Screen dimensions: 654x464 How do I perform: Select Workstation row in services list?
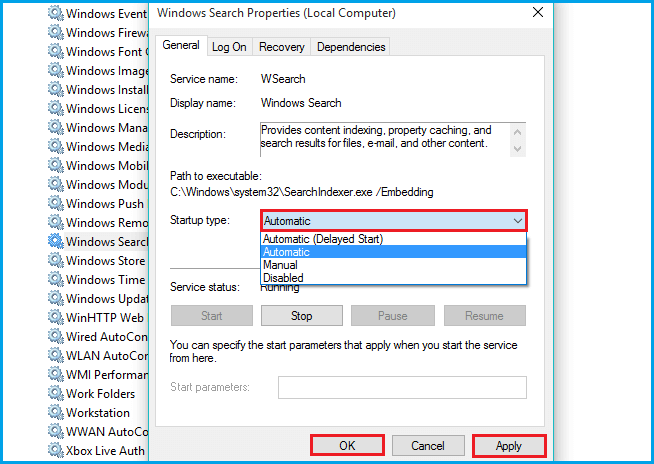(98, 413)
